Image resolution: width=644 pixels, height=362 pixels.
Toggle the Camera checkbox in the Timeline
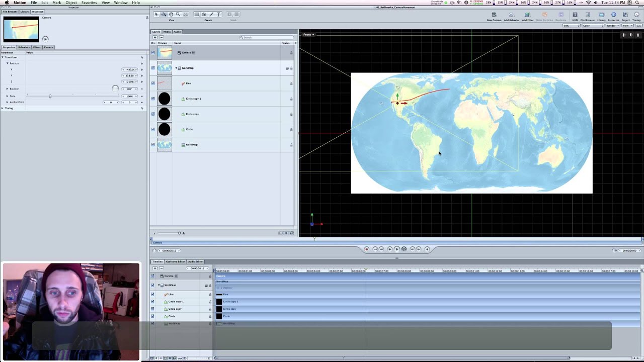tap(152, 276)
